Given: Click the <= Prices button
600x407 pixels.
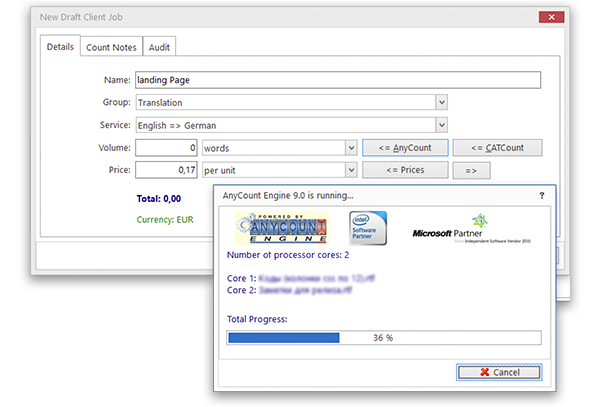Looking at the screenshot, I should click(404, 170).
